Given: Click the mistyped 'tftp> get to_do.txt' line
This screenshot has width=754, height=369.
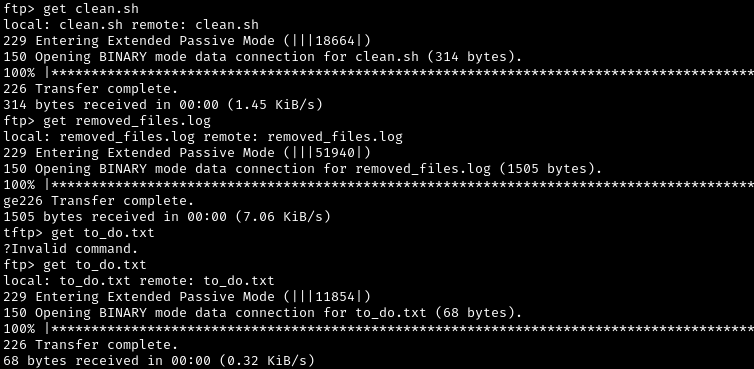Looking at the screenshot, I should click(x=79, y=233).
